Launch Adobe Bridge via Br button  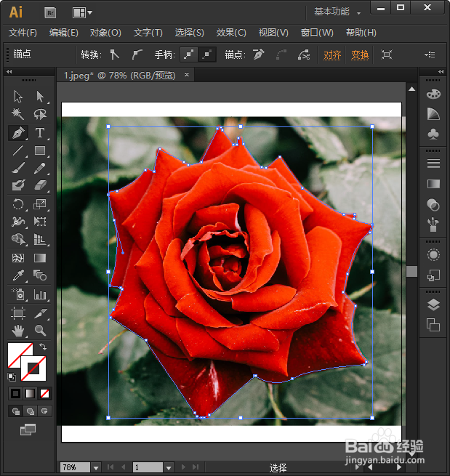(50, 13)
